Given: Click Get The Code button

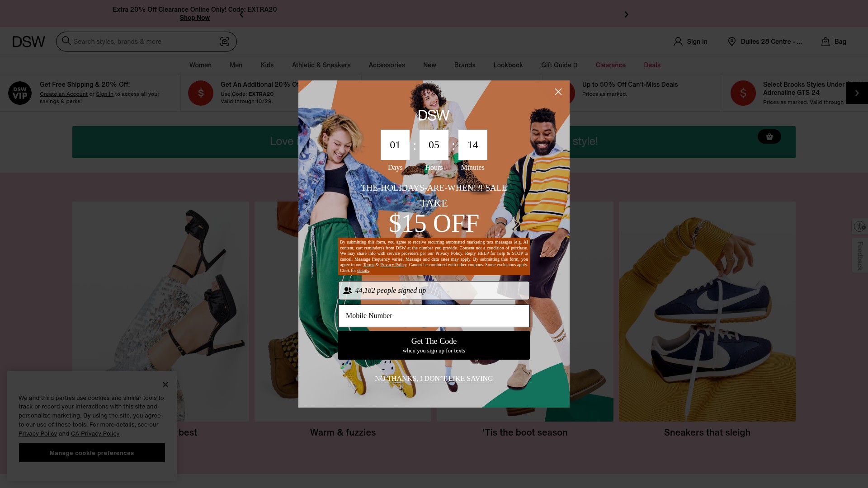Looking at the screenshot, I should coord(434,345).
